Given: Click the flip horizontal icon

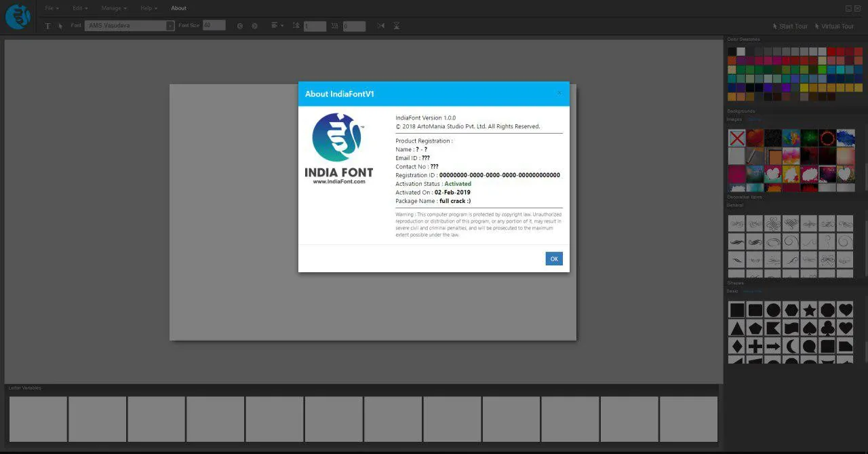Looking at the screenshot, I should [380, 26].
